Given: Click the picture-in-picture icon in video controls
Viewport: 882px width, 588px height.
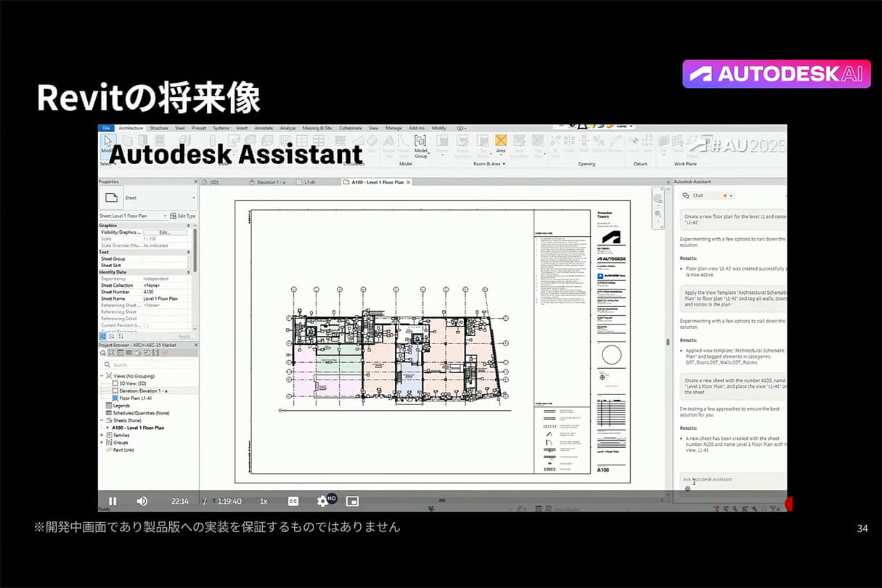Looking at the screenshot, I should [352, 501].
